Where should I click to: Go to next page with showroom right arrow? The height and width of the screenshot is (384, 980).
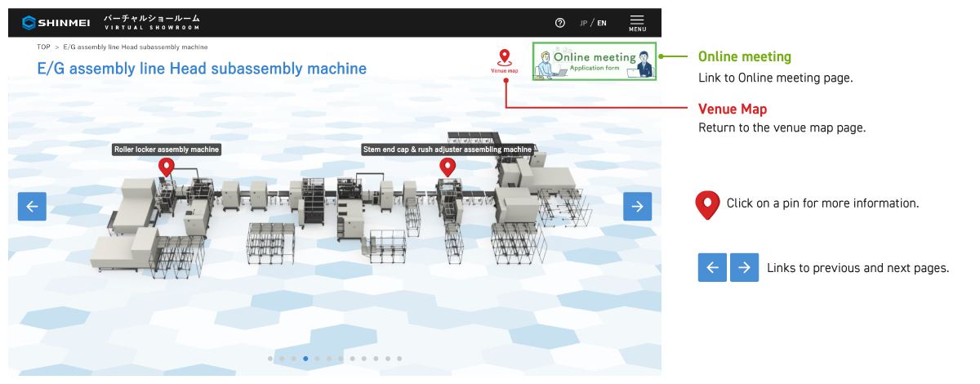638,207
